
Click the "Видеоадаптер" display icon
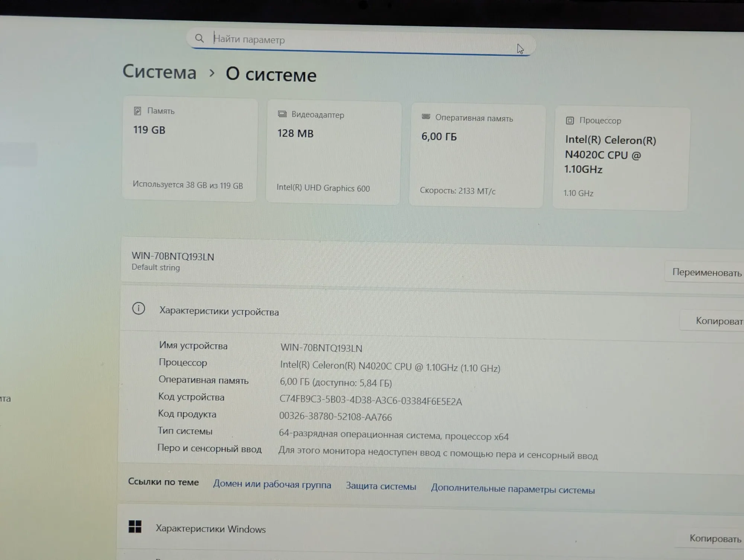[x=282, y=114]
